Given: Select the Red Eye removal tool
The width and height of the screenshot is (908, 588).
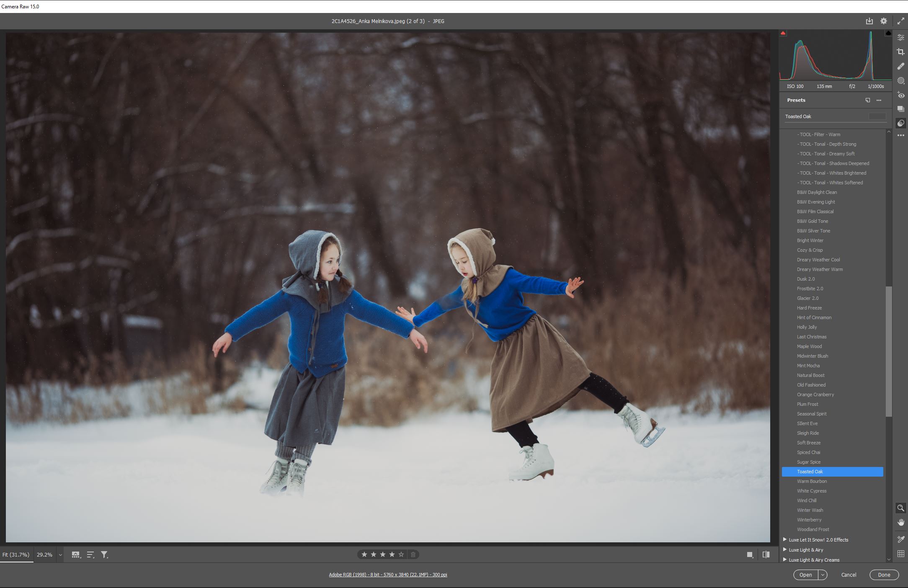Looking at the screenshot, I should pos(900,95).
